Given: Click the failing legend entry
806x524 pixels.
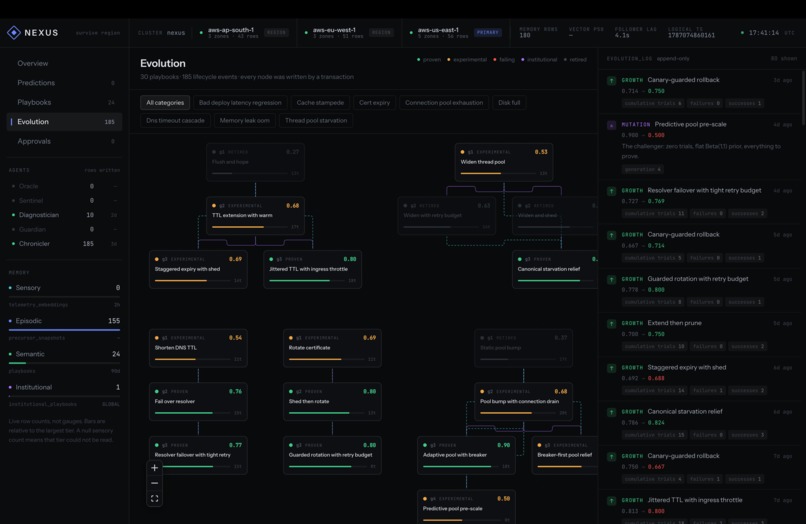Looking at the screenshot, I should click(504, 60).
